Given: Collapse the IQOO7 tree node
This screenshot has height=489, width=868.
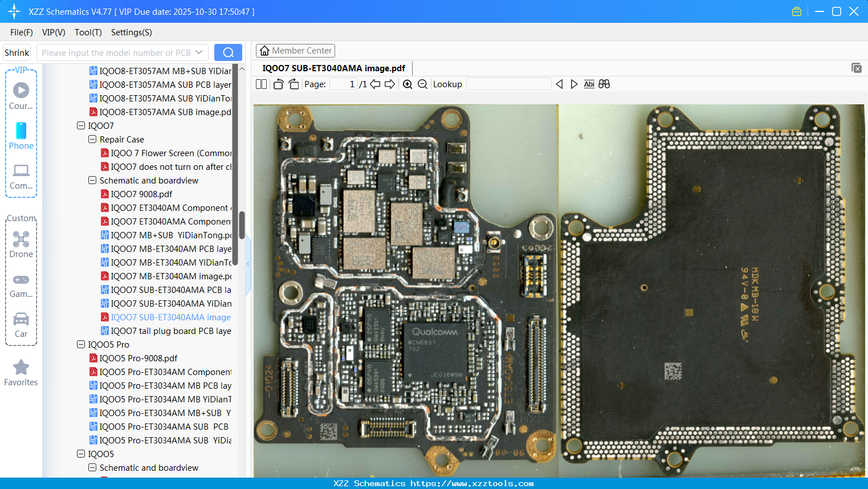Looking at the screenshot, I should tap(81, 125).
